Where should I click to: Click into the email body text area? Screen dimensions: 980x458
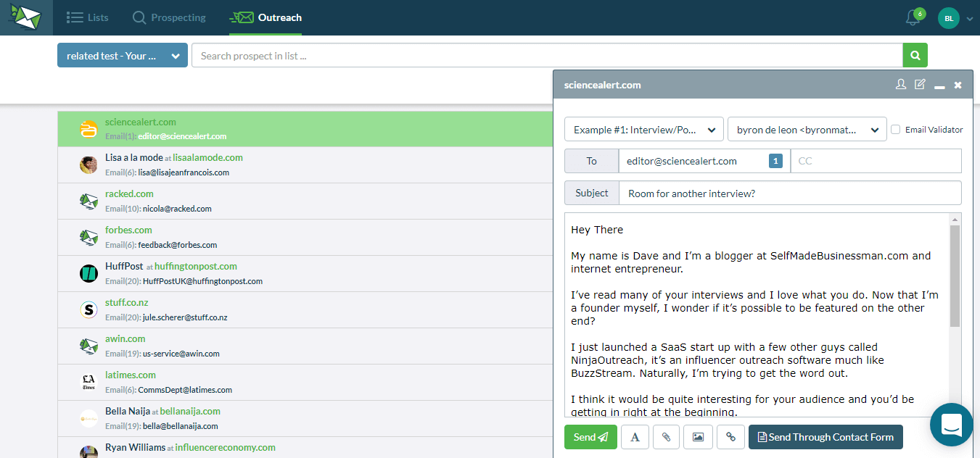pos(757,315)
